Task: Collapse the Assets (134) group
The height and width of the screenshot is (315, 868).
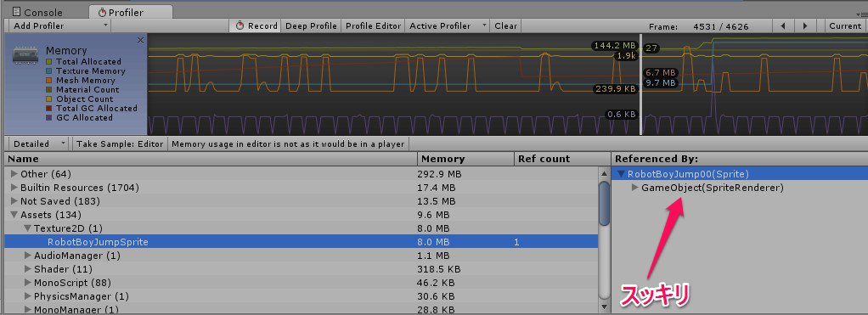Action: click(14, 215)
